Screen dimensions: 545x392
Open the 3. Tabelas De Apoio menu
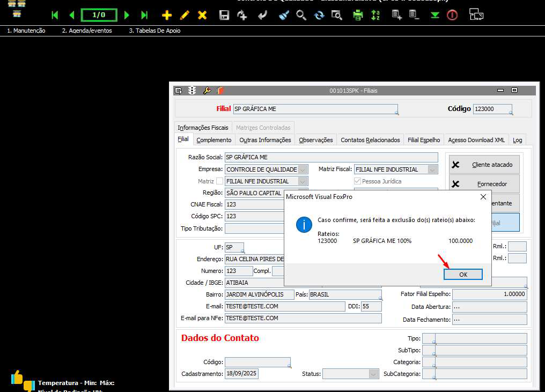click(x=154, y=31)
